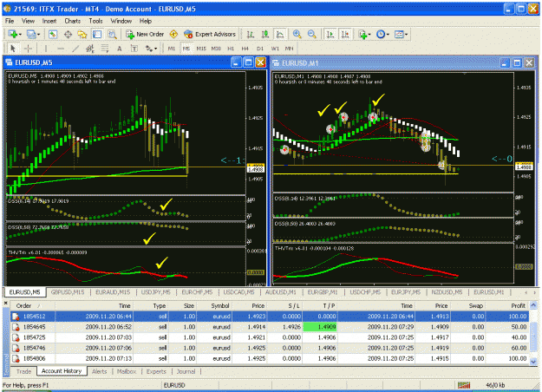Expand the New Chart dropdown arrow

point(21,35)
